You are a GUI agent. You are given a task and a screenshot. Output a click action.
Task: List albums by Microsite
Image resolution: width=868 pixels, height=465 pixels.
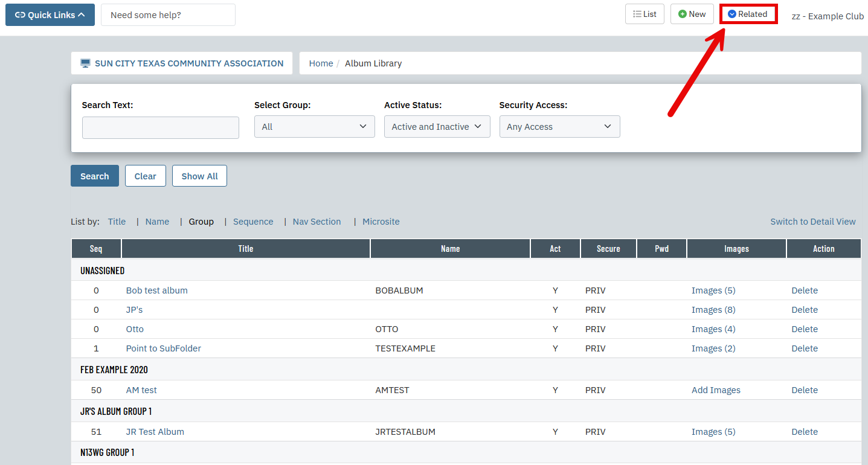[x=381, y=222]
